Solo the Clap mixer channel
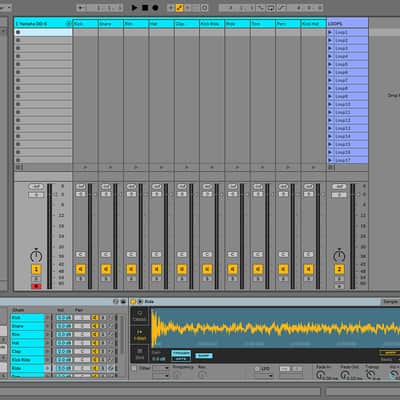 182,279
